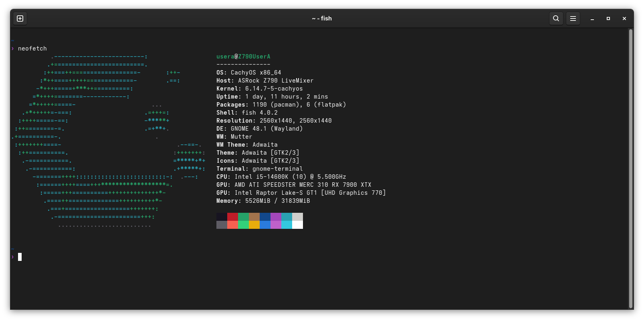The height and width of the screenshot is (321, 644).
Task: Click the bright red swatch in bottom row
Action: click(232, 225)
